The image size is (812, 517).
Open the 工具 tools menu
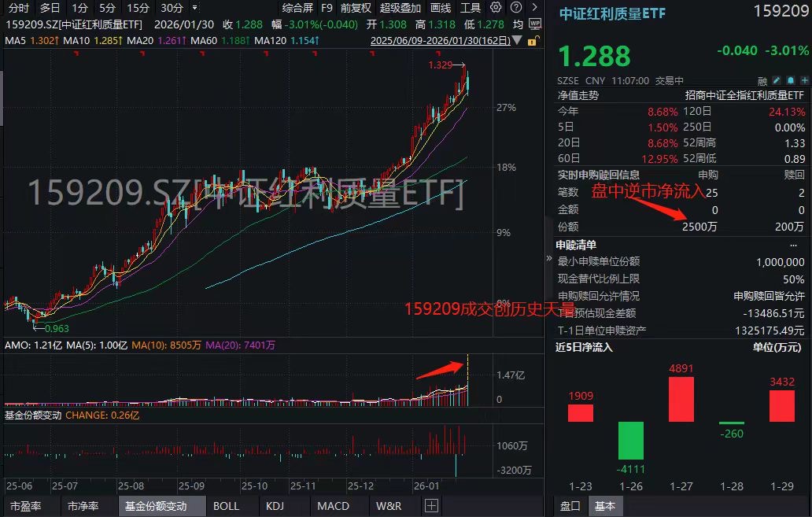tap(471, 9)
